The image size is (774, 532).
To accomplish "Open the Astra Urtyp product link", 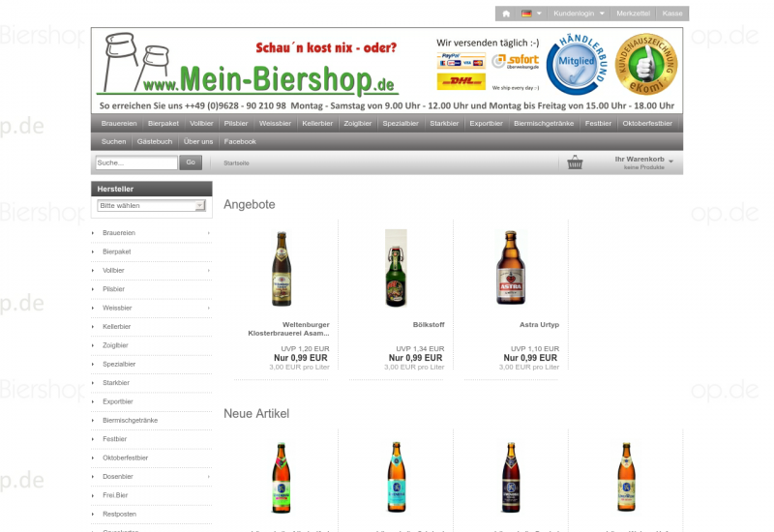I will [x=539, y=324].
